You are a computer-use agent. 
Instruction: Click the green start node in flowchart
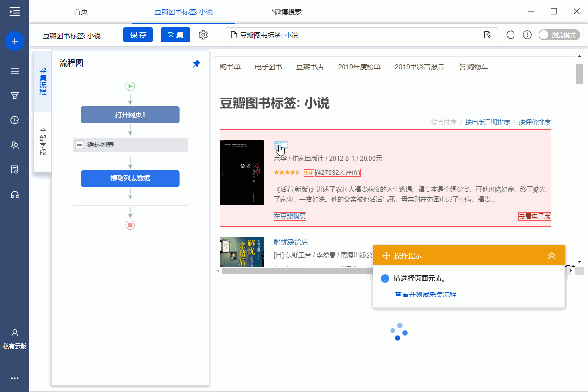[130, 86]
